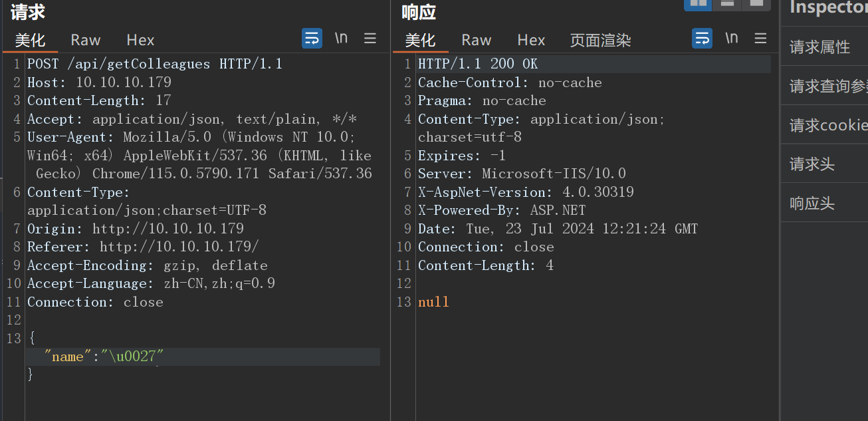
Task: Toggle word wrap in the response viewer
Action: point(702,38)
